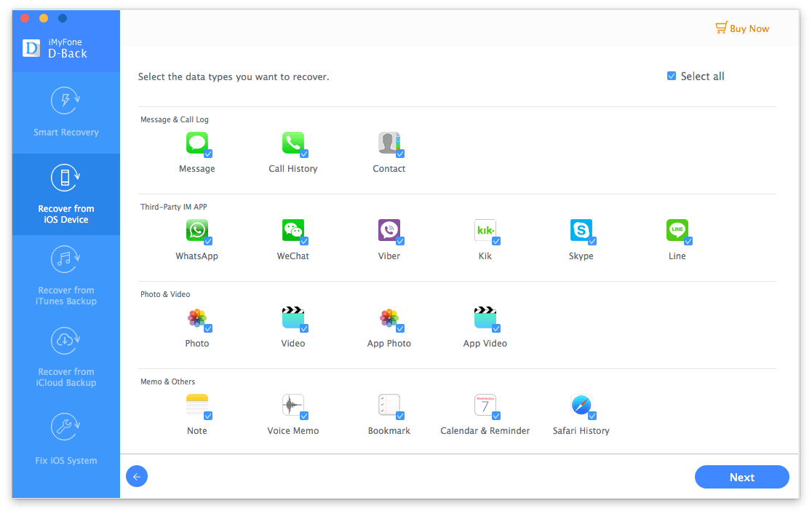This screenshot has width=812, height=514.
Task: Click the iMyFone D-Back logo
Action: (x=31, y=48)
